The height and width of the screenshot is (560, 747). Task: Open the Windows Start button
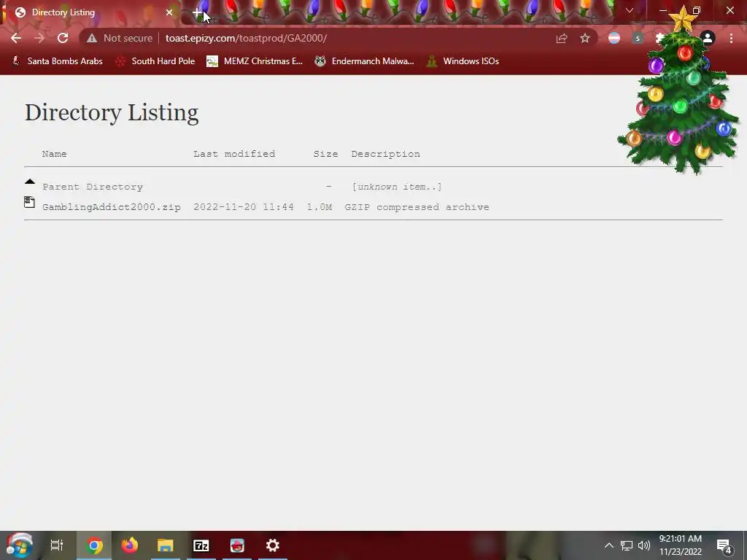point(20,545)
